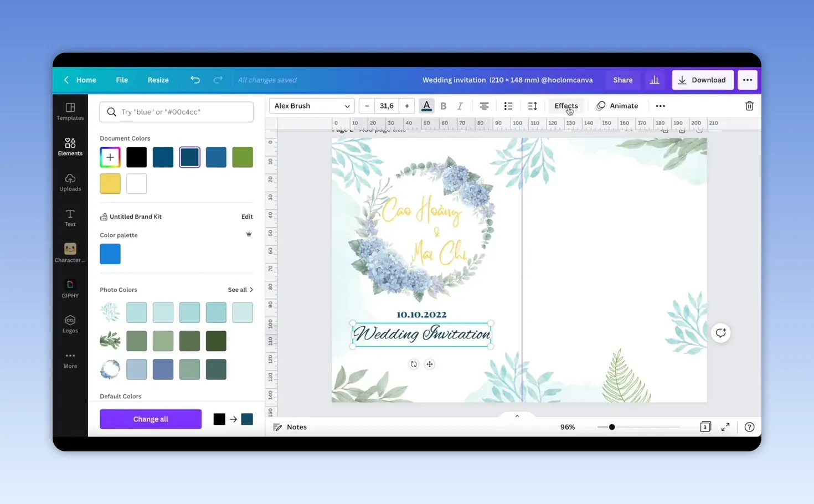Click the crown icon beside Color palette

pyautogui.click(x=249, y=234)
